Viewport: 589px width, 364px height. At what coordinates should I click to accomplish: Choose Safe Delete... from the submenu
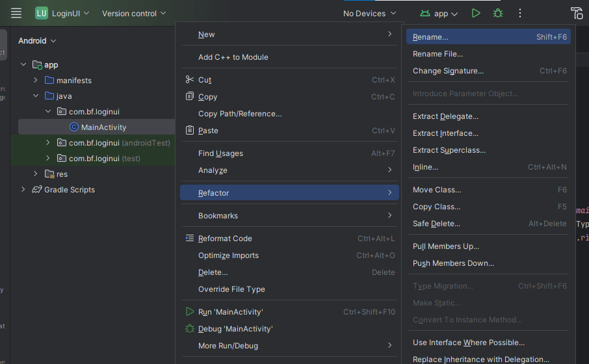tap(436, 224)
